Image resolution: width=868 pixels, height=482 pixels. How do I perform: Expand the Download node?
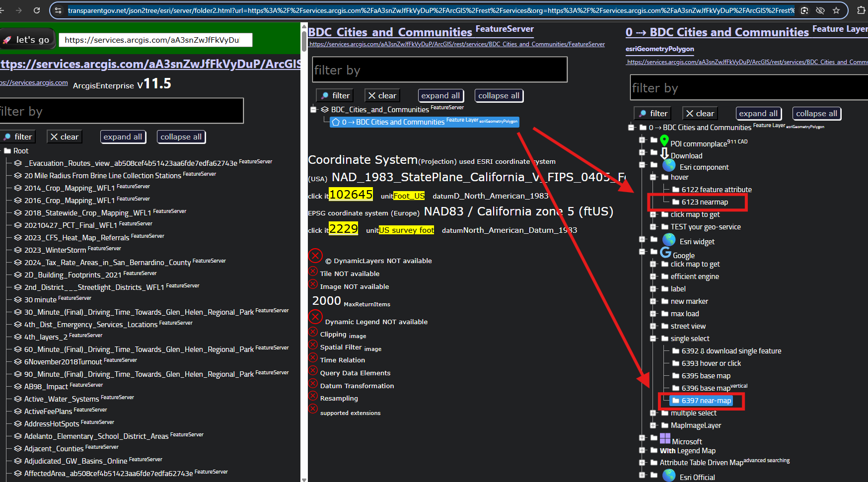642,152
